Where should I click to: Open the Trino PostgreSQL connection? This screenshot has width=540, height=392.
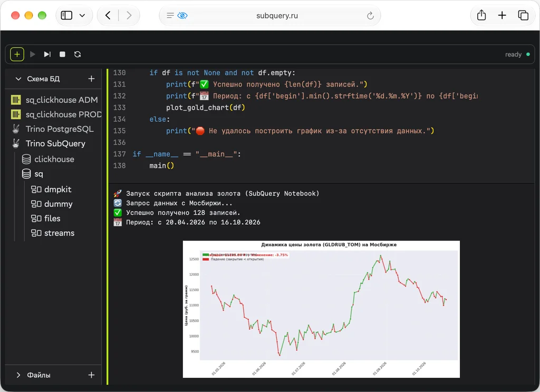coord(60,129)
